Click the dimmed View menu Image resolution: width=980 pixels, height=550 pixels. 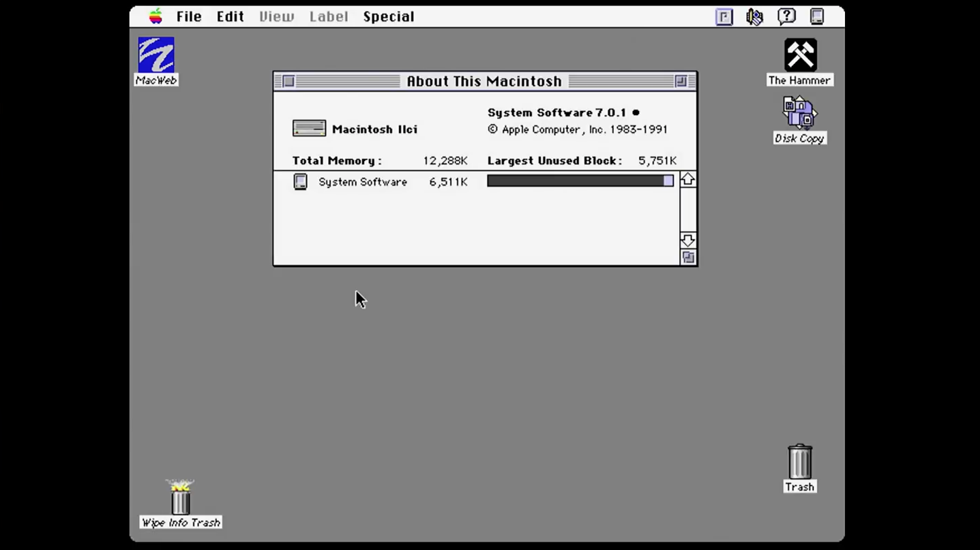coord(276,16)
